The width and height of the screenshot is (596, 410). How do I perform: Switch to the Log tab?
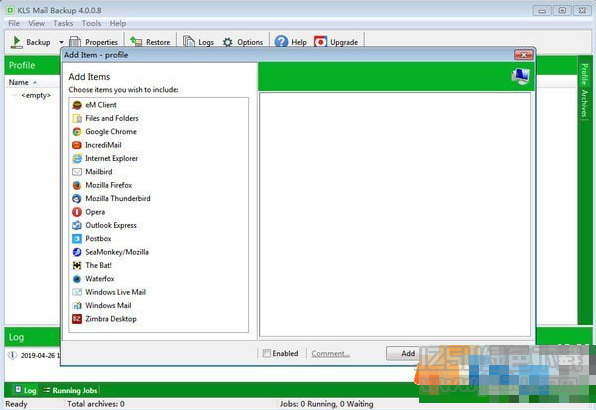(x=25, y=390)
